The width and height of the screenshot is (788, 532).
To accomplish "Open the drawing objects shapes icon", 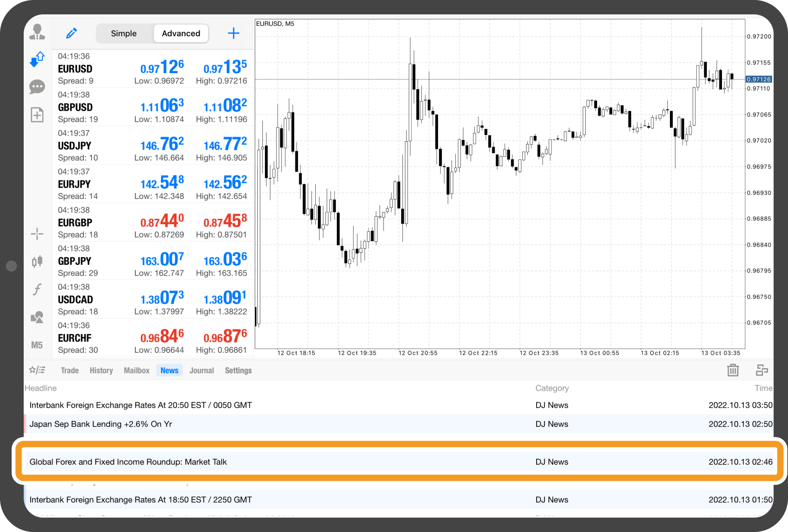I will click(37, 317).
